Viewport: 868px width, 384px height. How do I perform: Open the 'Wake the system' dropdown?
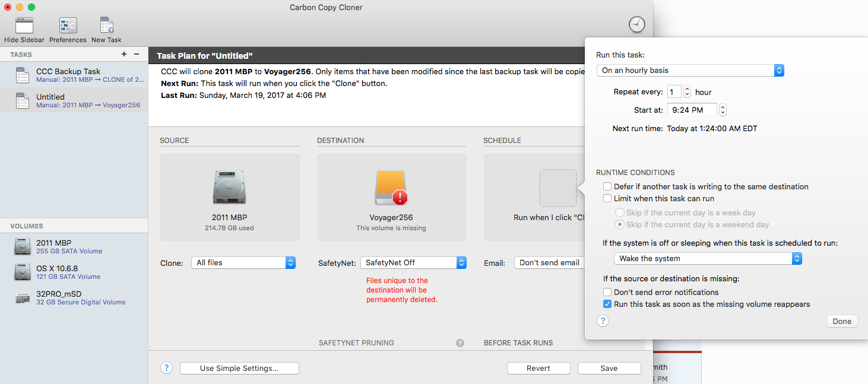point(708,258)
